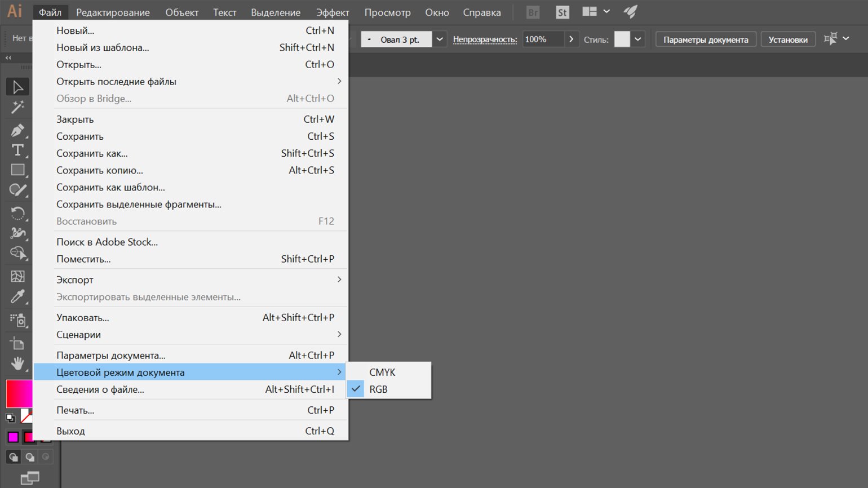Open Adobe Stock via St icon
The width and height of the screenshot is (868, 488).
point(562,12)
